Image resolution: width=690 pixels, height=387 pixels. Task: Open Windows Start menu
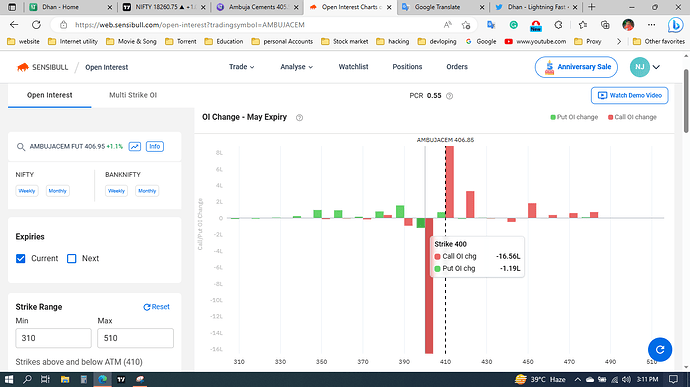coord(8,379)
